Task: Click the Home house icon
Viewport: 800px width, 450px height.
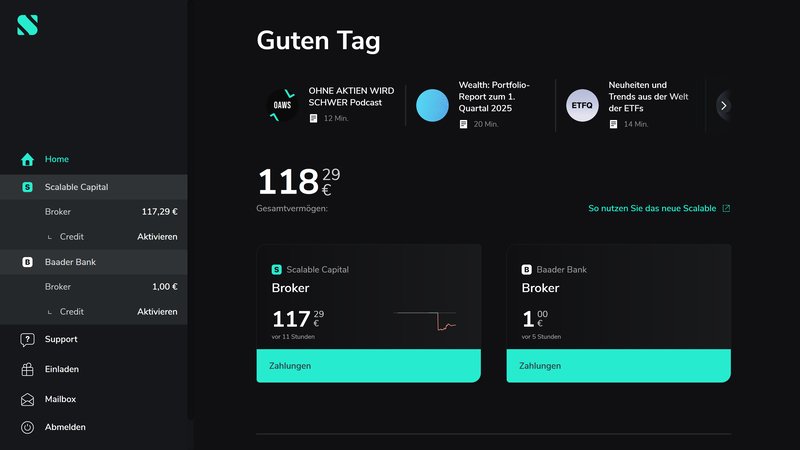Action: coord(28,160)
